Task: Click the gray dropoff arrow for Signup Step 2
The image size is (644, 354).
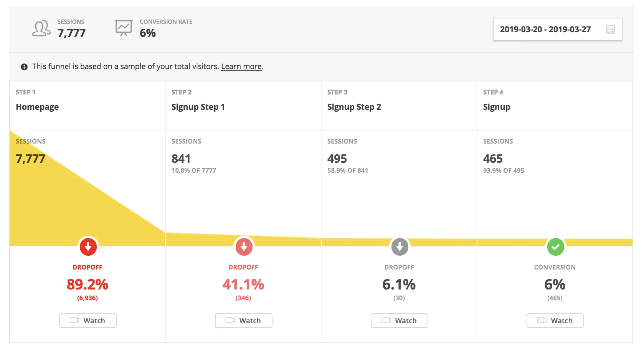Action: click(400, 247)
